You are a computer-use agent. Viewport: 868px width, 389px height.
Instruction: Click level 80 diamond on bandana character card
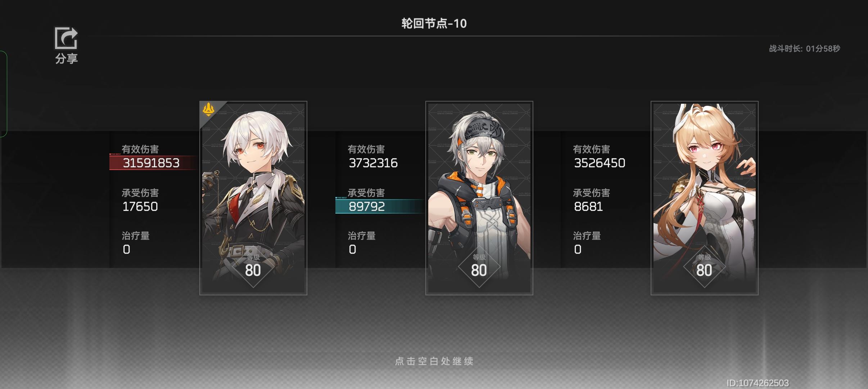(x=479, y=267)
